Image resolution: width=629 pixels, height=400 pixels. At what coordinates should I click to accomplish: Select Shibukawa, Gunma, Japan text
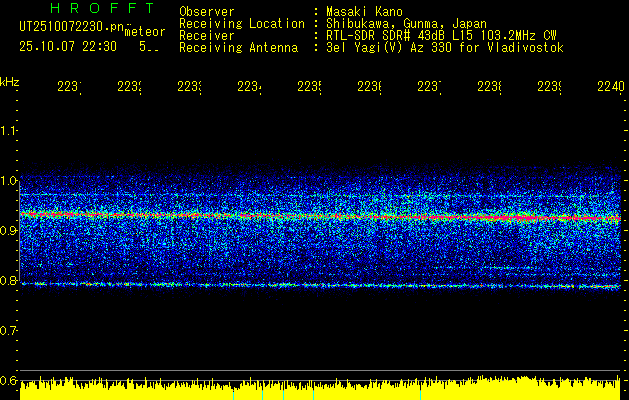[x=406, y=24]
